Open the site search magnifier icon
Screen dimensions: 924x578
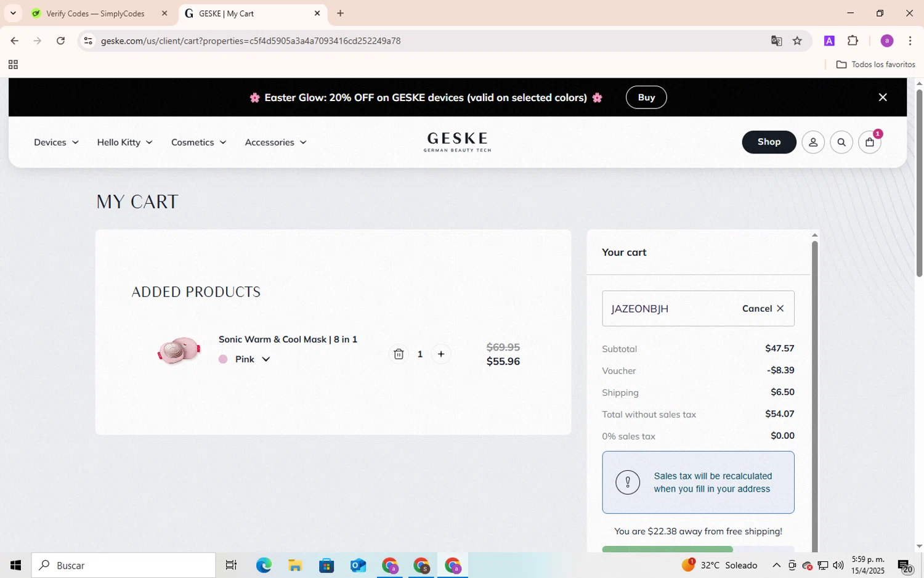[x=841, y=142]
